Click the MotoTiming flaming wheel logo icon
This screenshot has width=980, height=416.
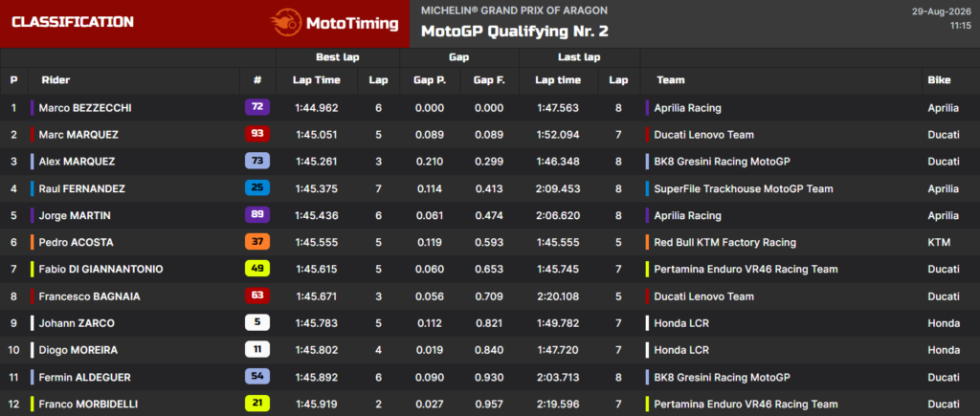click(x=285, y=24)
